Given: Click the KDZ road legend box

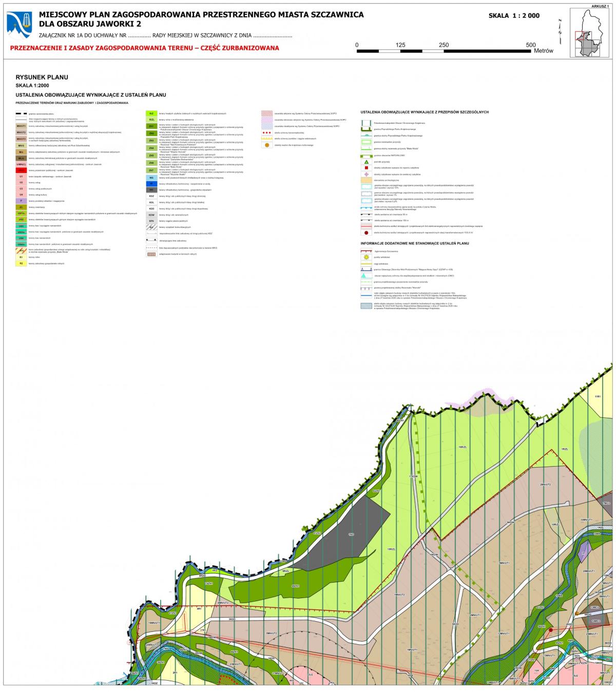Looking at the screenshot, I should 151,196.
